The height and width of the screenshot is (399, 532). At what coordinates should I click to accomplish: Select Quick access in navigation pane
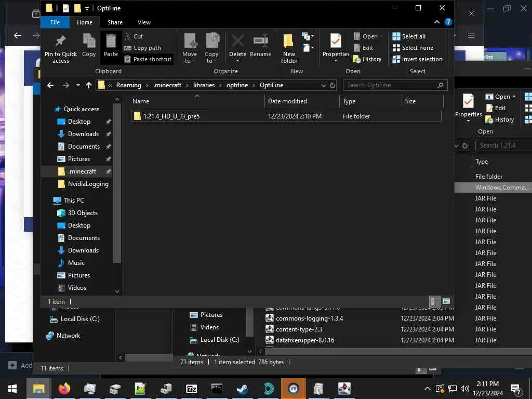pos(82,109)
